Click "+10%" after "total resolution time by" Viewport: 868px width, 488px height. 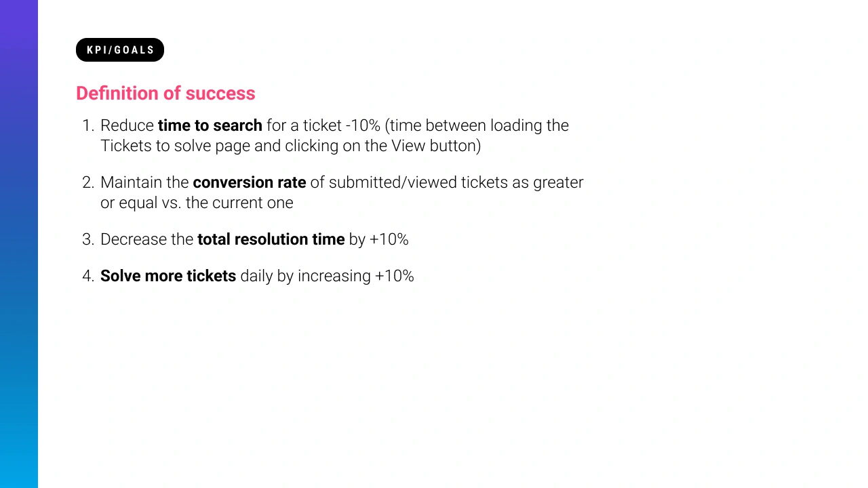click(x=389, y=239)
